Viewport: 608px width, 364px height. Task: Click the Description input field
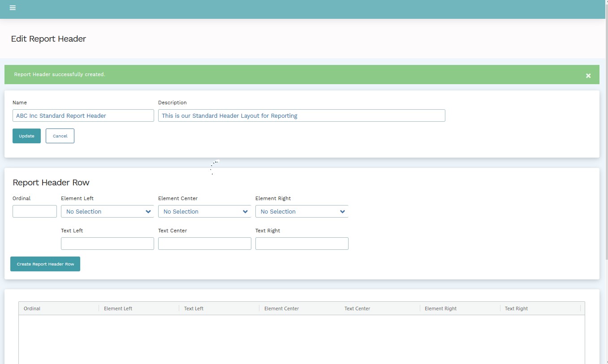301,116
